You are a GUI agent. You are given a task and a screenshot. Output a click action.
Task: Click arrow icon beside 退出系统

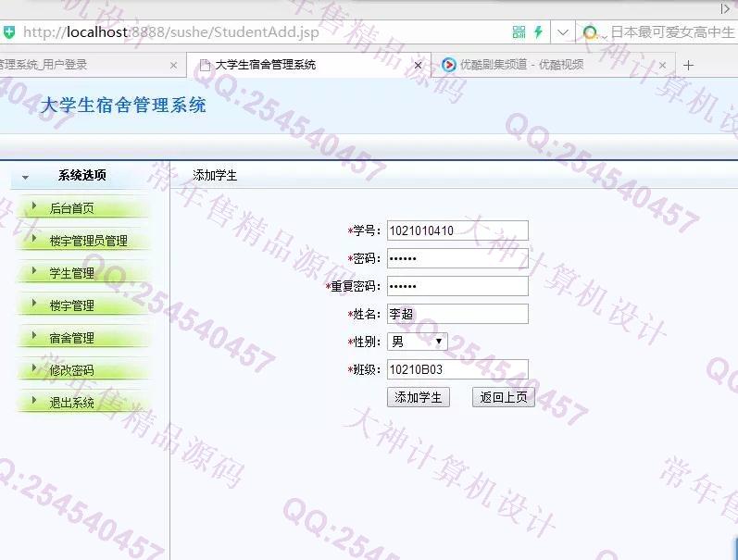coord(34,401)
